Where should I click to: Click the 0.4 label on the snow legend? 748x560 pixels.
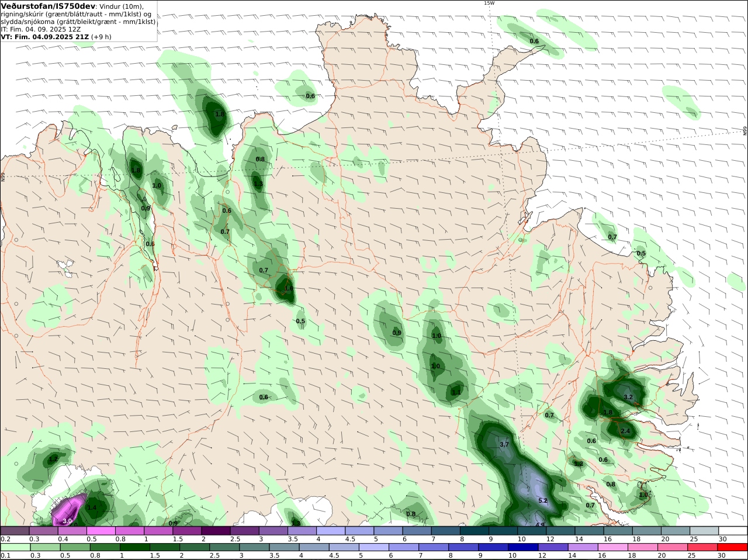[63, 539]
